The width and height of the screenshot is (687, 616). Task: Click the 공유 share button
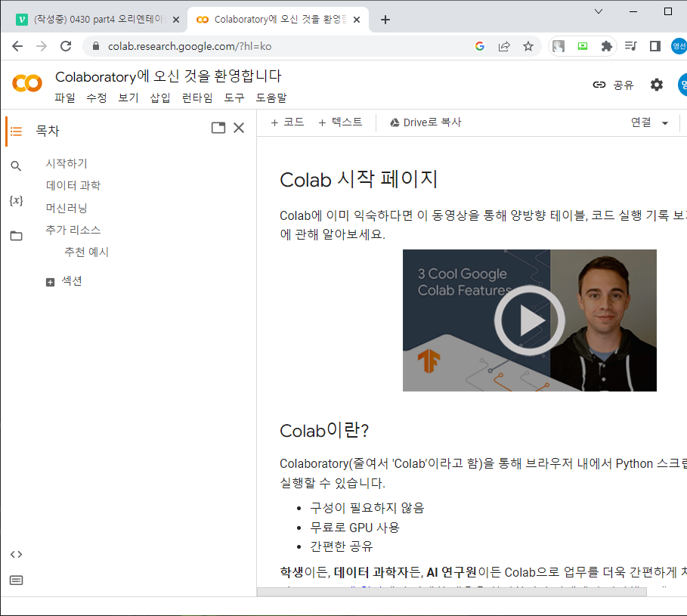click(x=614, y=85)
